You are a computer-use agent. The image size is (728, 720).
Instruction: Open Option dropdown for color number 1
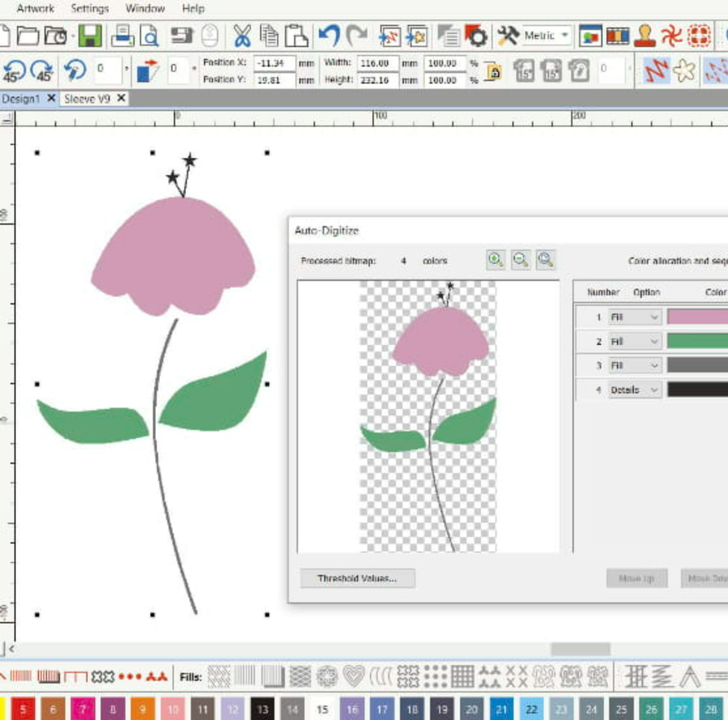635,317
